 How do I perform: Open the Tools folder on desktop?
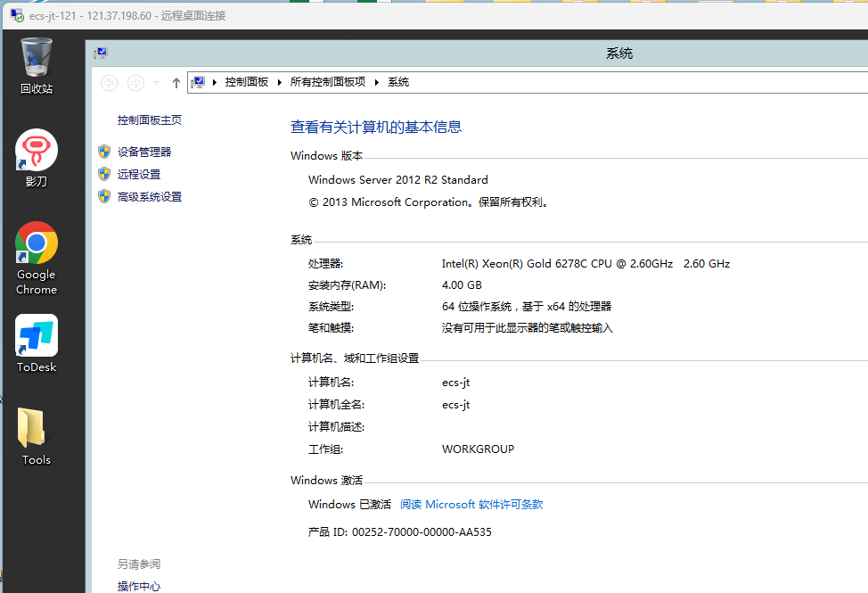(36, 436)
